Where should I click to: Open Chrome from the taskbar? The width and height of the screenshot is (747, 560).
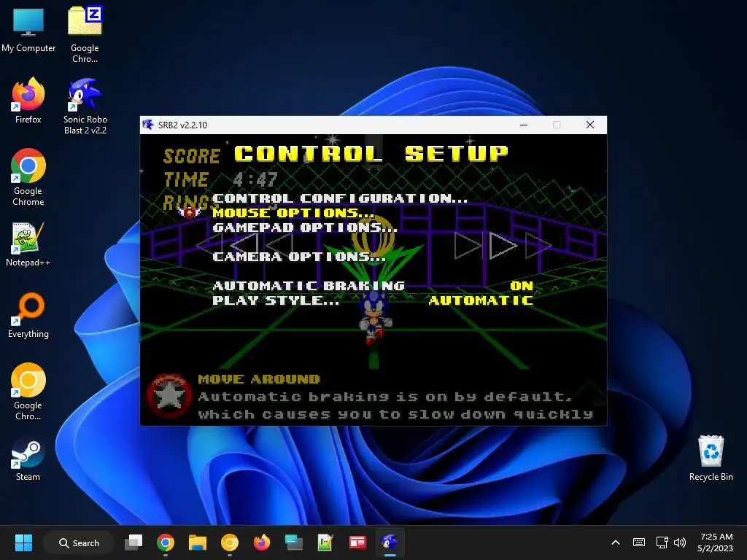166,542
